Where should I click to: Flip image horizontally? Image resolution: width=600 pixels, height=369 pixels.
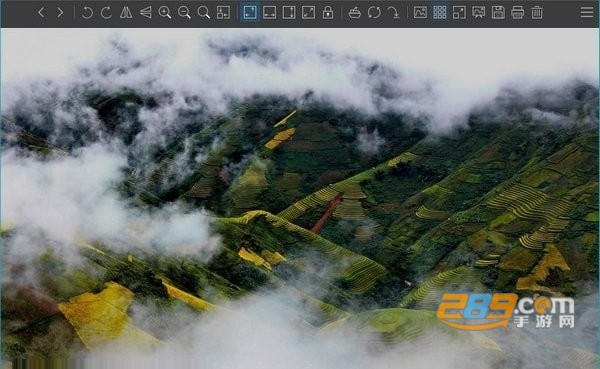(x=126, y=13)
